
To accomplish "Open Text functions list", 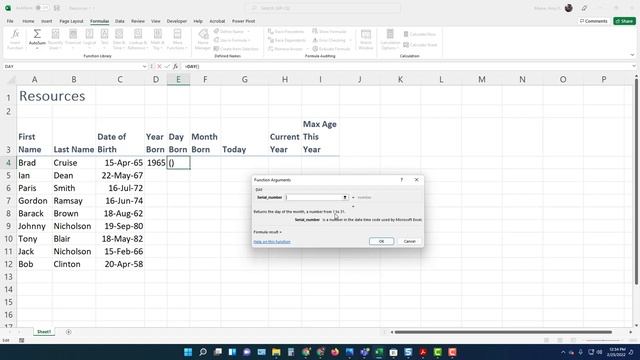I will click(x=104, y=40).
